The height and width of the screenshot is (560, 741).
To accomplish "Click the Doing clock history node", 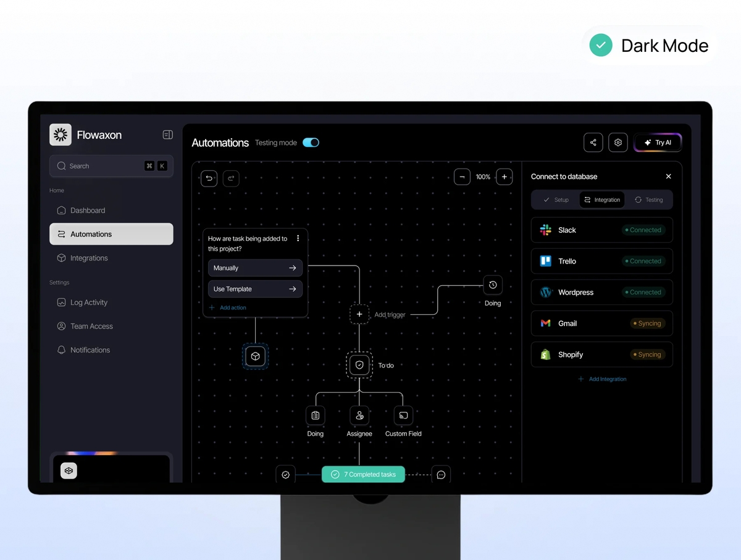I will 493,285.
